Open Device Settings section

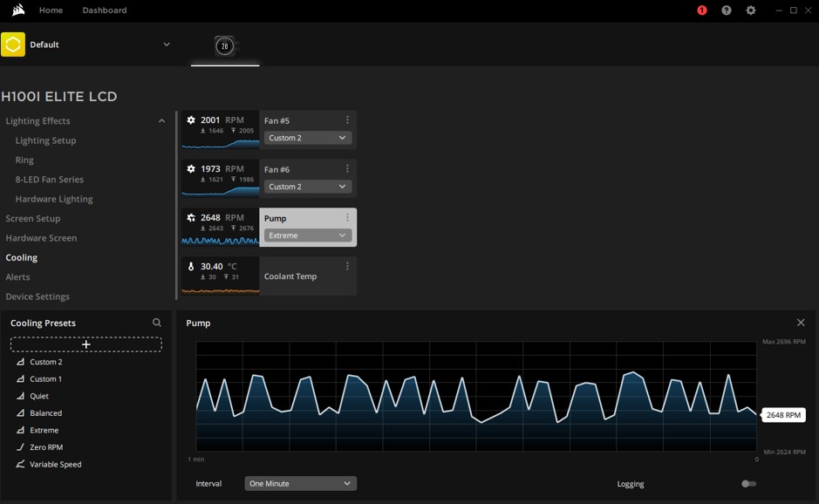tap(38, 296)
